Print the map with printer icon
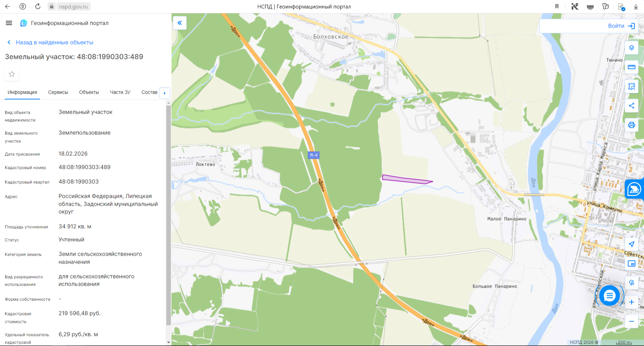 tap(631, 125)
